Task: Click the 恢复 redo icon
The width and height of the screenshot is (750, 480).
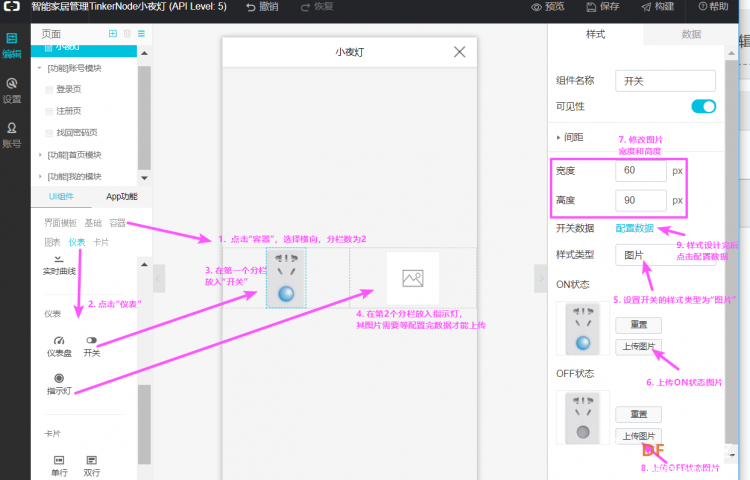Action: click(305, 7)
